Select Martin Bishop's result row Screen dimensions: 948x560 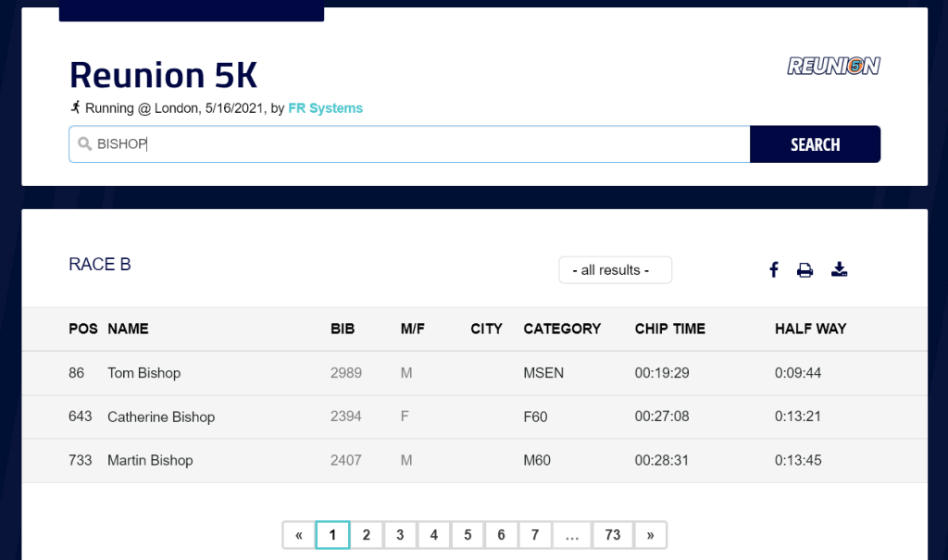click(x=150, y=460)
